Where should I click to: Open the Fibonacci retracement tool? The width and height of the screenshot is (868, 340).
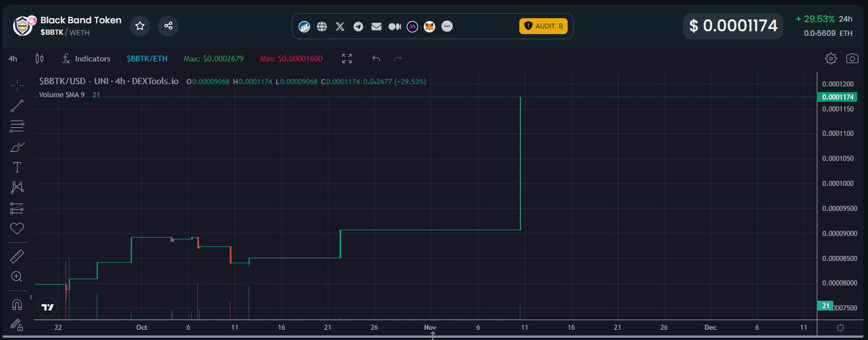17,127
